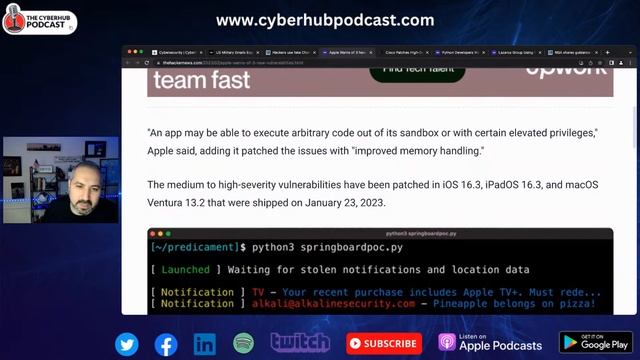Viewport: 640px width, 360px height.
Task: Click the Get it on Google Play badge
Action: 596,342
